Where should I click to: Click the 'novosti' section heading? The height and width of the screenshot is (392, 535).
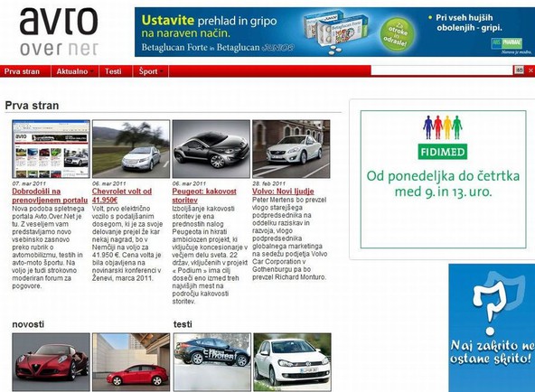coord(28,324)
